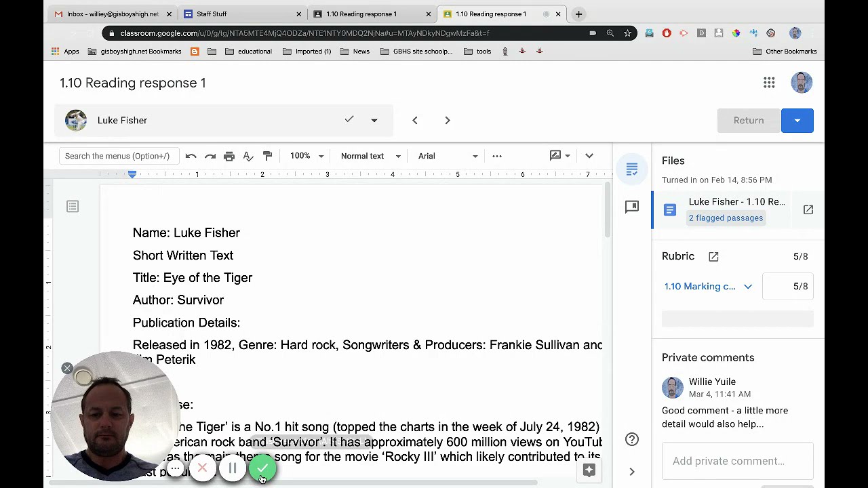This screenshot has width=868, height=488.
Task: Print the document using printer icon
Action: pos(229,156)
